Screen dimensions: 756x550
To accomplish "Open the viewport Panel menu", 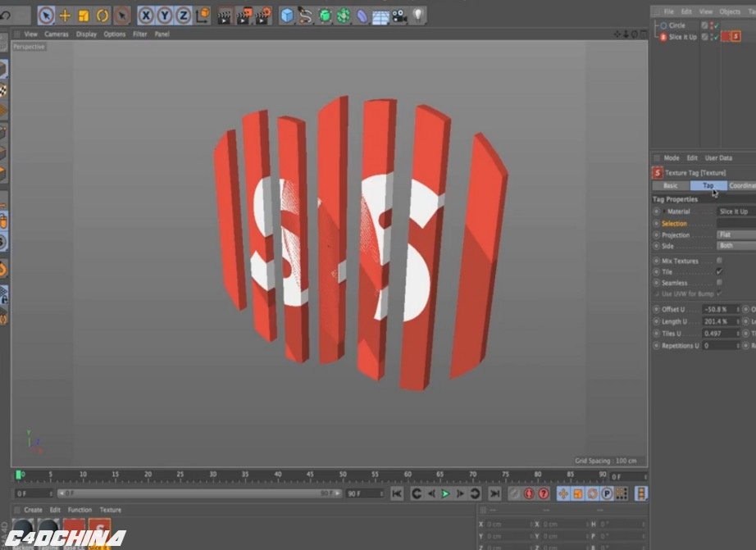I will [x=162, y=34].
